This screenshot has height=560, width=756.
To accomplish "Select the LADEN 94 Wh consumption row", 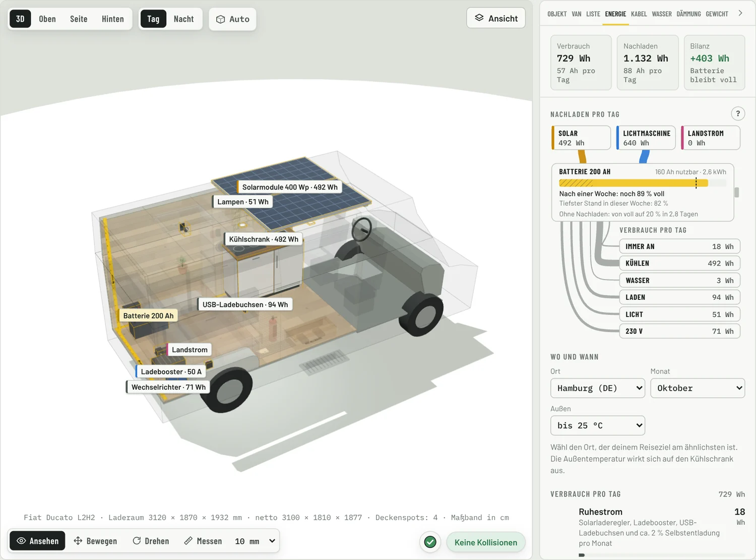I will pos(679,297).
